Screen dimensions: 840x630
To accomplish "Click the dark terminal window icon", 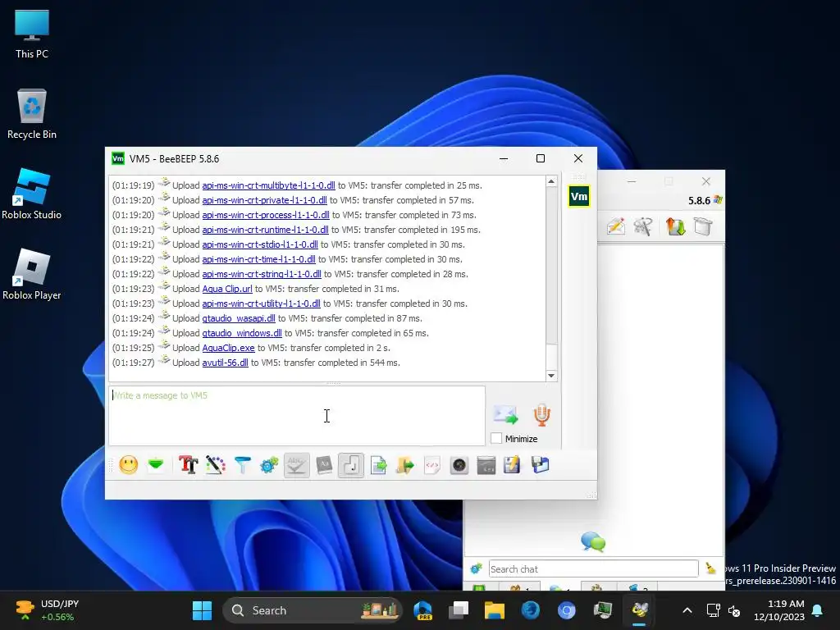I will click(486, 465).
